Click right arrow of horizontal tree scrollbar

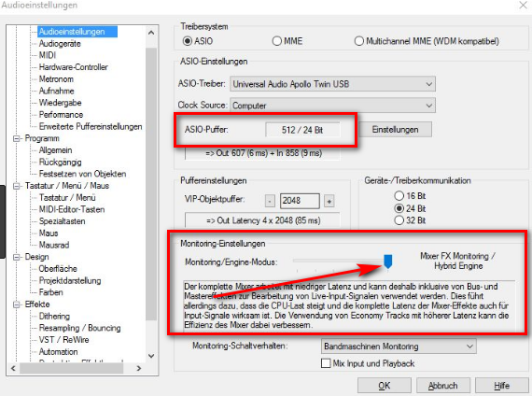pos(138,368)
